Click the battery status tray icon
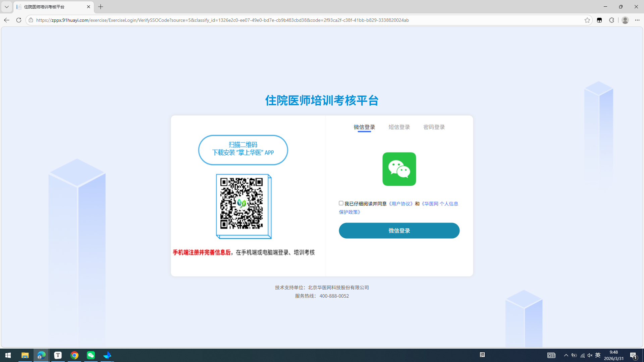Image resolution: width=644 pixels, height=362 pixels. click(x=574, y=355)
